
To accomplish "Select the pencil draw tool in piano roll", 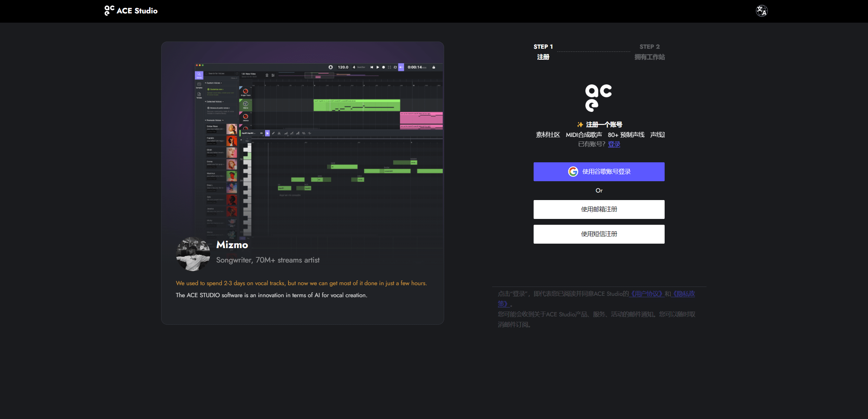I will tap(273, 133).
